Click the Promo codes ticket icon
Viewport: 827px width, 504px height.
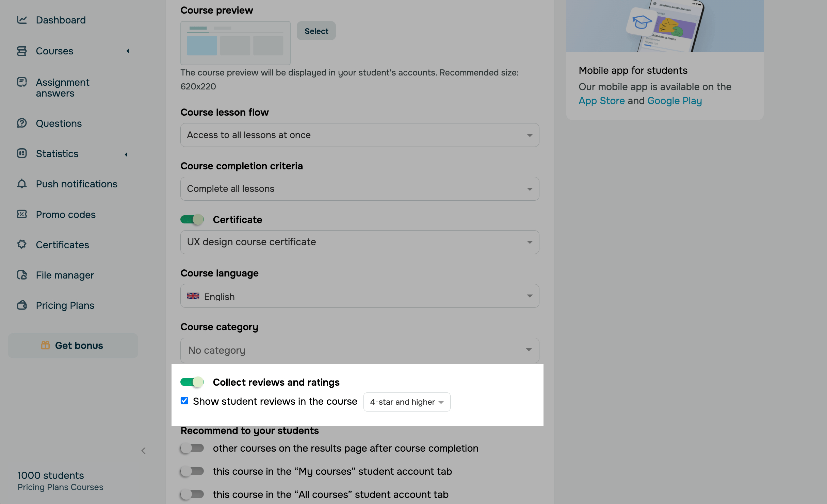tap(22, 214)
